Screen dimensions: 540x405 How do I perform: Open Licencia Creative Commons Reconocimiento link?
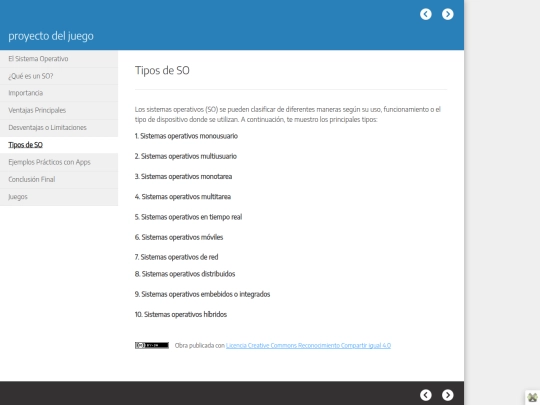[308, 345]
